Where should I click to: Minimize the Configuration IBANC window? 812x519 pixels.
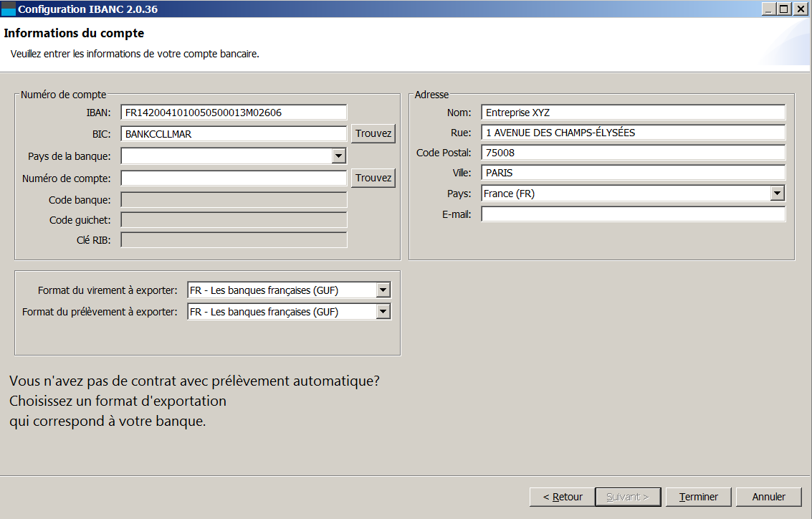click(769, 9)
